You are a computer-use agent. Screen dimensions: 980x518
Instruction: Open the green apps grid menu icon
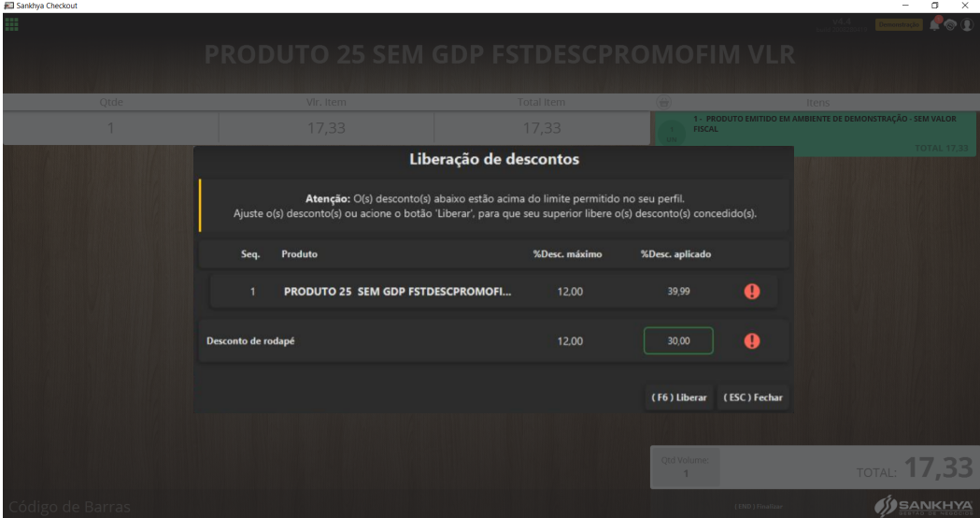11,24
